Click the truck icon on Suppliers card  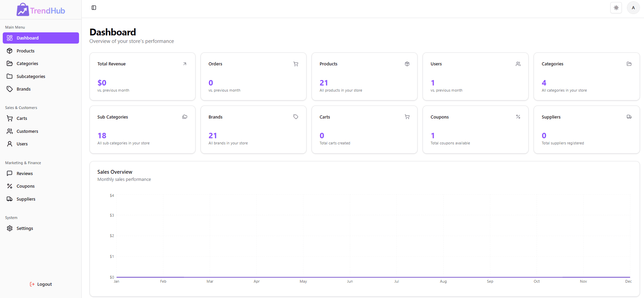tap(629, 117)
